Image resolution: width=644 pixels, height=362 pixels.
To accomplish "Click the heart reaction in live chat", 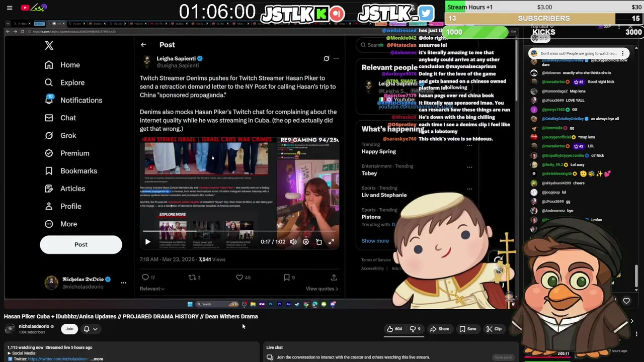I will pyautogui.click(x=626, y=301).
